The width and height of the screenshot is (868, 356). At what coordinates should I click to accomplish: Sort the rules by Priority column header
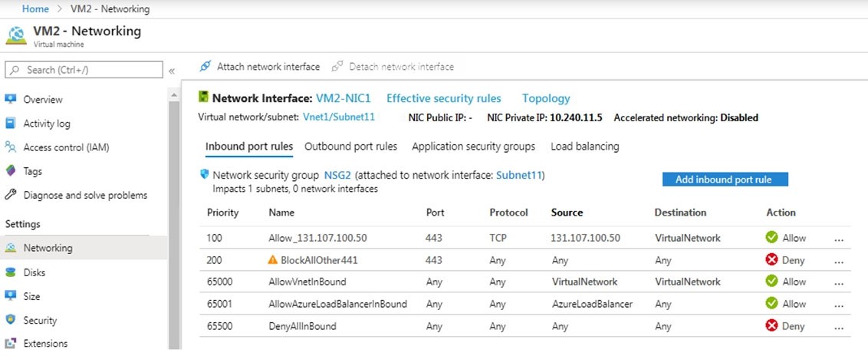(222, 213)
